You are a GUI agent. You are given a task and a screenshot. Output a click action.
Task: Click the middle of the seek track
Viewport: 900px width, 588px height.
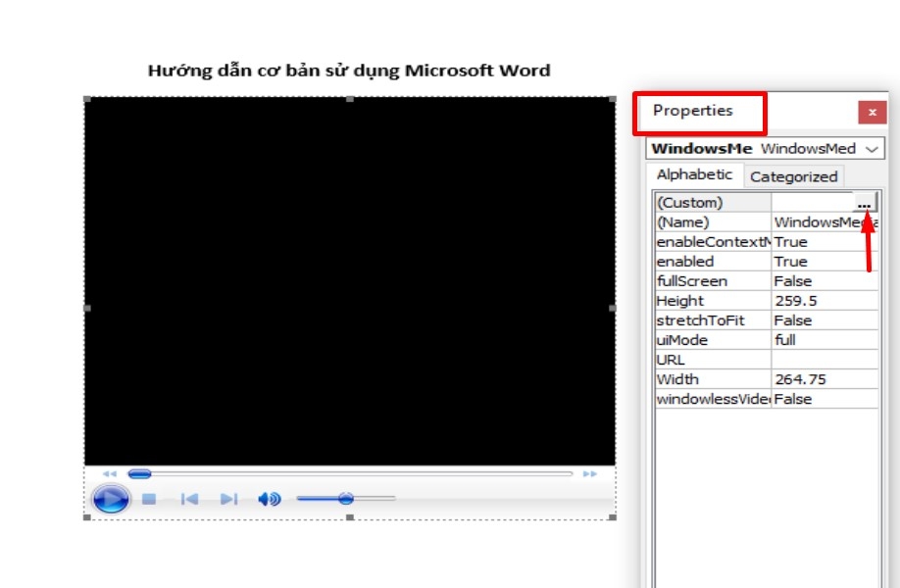click(x=350, y=474)
